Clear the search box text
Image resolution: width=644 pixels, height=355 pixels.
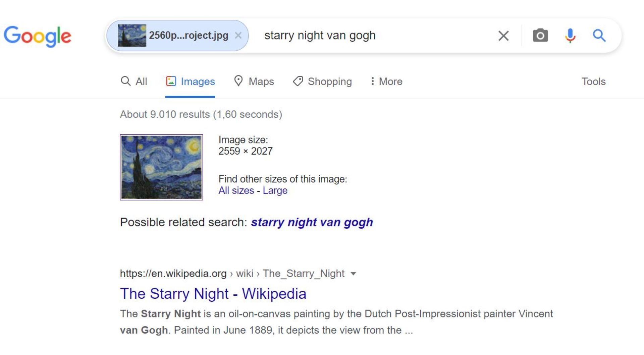click(503, 36)
